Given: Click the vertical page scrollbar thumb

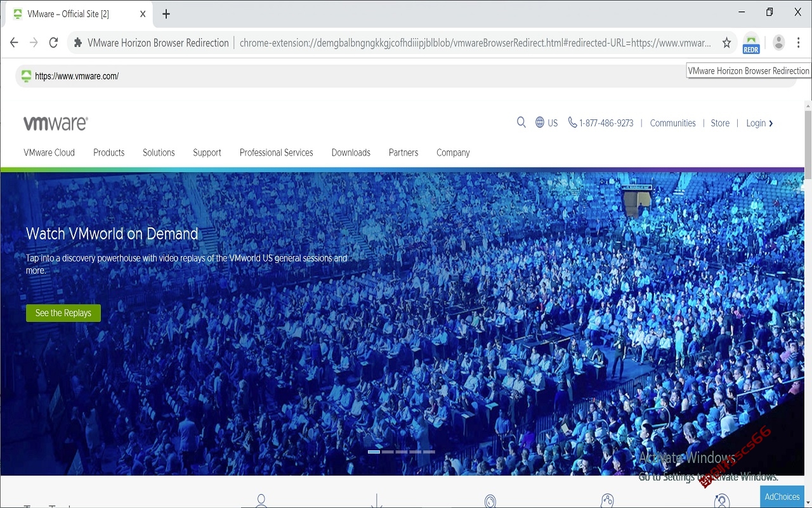Looking at the screenshot, I should (x=808, y=145).
